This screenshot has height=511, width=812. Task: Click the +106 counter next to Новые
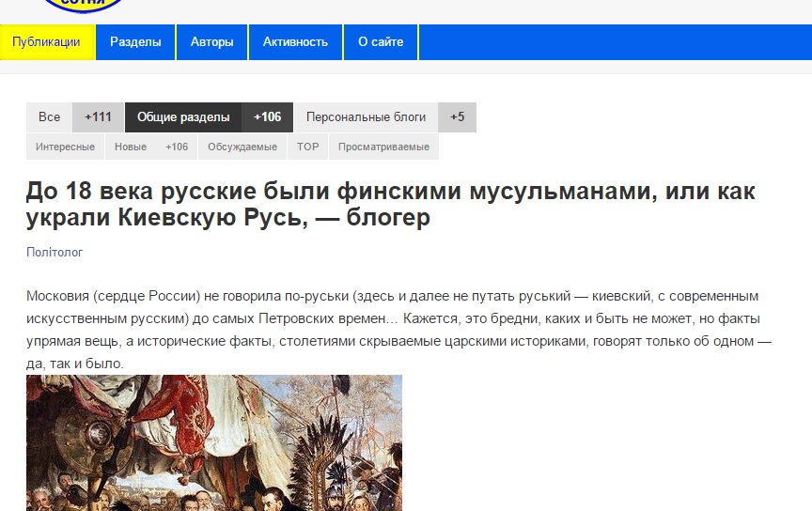177,147
